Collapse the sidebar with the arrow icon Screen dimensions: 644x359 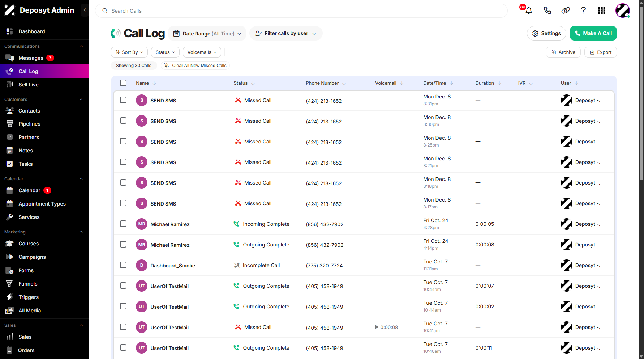click(x=85, y=10)
